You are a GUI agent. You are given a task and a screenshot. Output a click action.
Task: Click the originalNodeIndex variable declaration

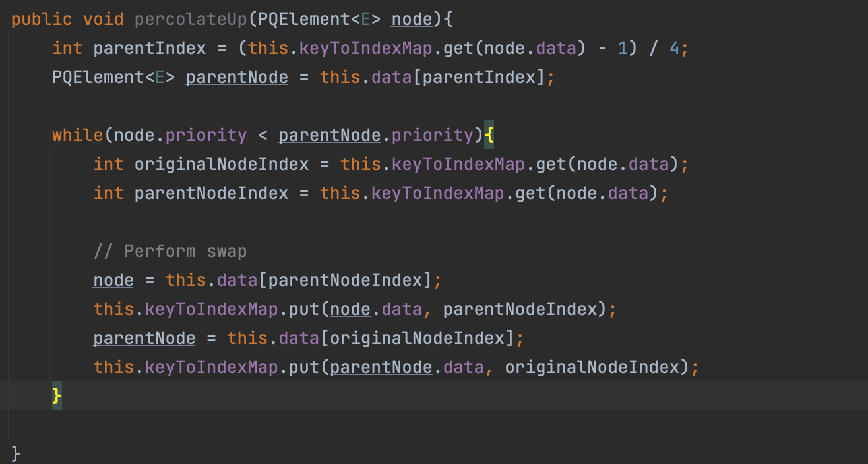[x=222, y=164]
